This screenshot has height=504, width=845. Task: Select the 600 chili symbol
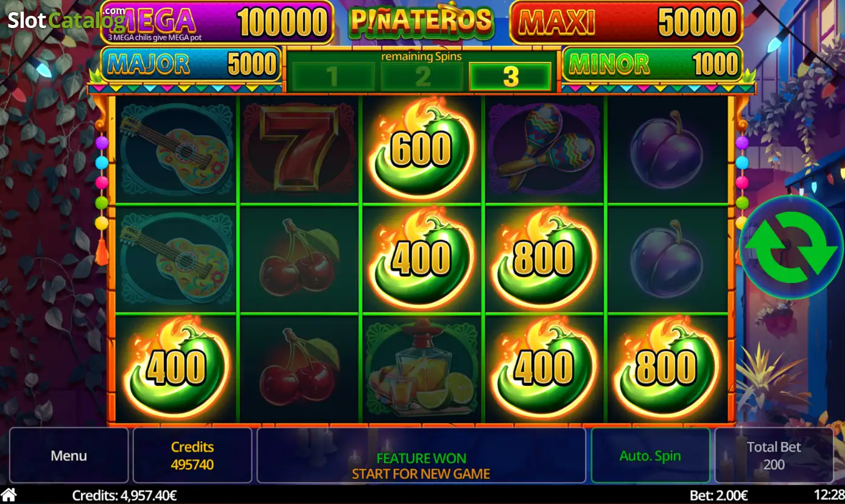point(421,148)
